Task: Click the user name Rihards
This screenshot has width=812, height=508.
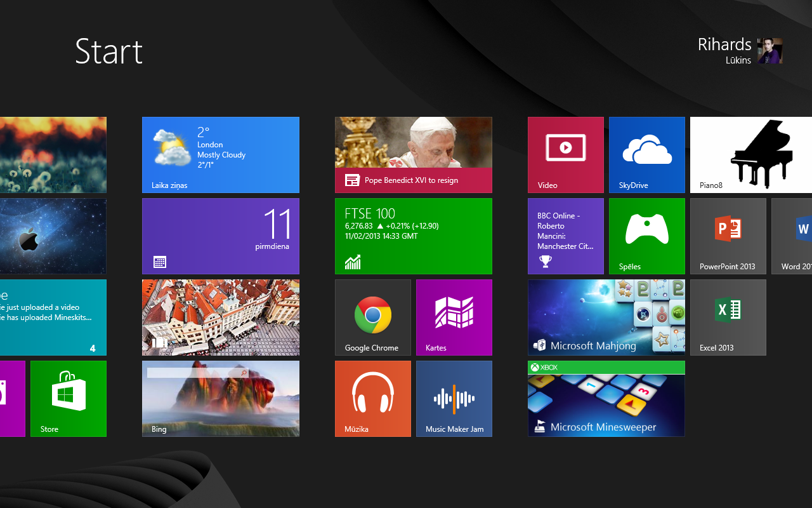Action: click(724, 44)
